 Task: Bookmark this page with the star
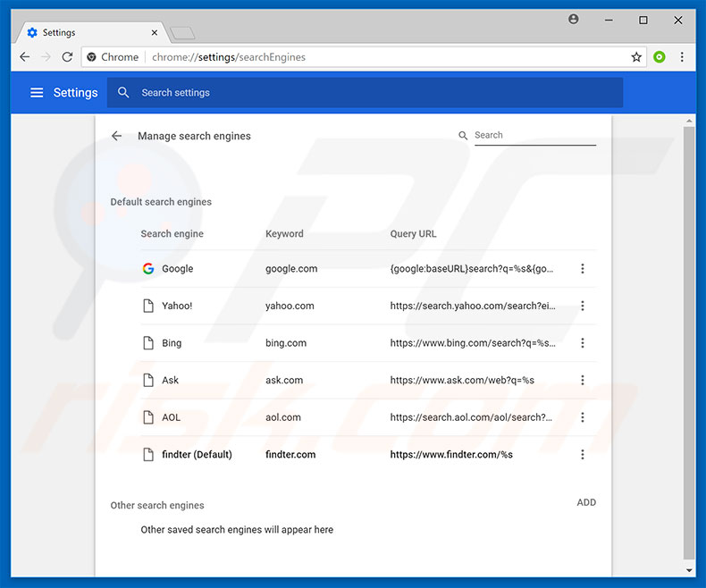coord(636,57)
